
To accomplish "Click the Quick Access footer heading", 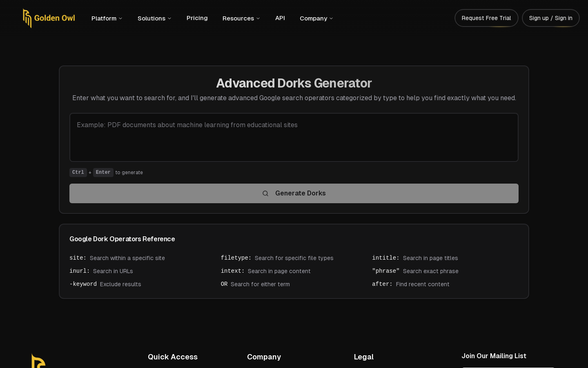I will (173, 357).
